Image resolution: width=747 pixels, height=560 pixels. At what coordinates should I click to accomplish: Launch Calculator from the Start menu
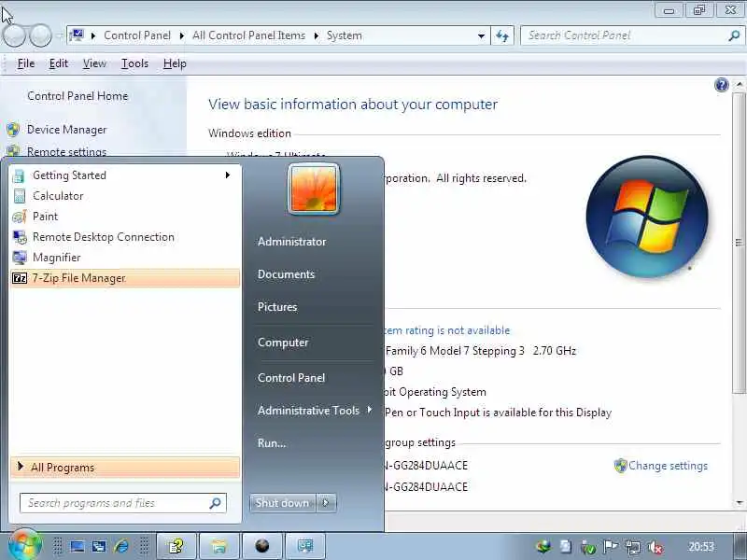(x=125, y=196)
